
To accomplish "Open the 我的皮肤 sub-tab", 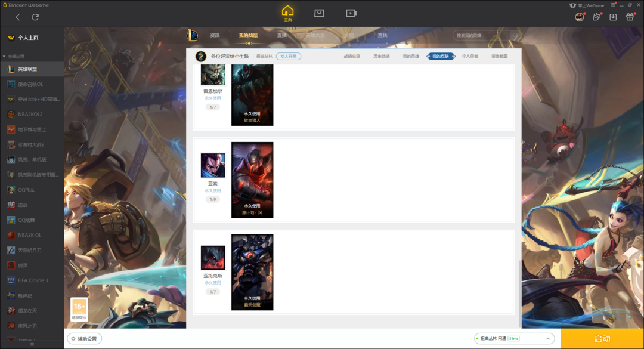I will [x=441, y=56].
